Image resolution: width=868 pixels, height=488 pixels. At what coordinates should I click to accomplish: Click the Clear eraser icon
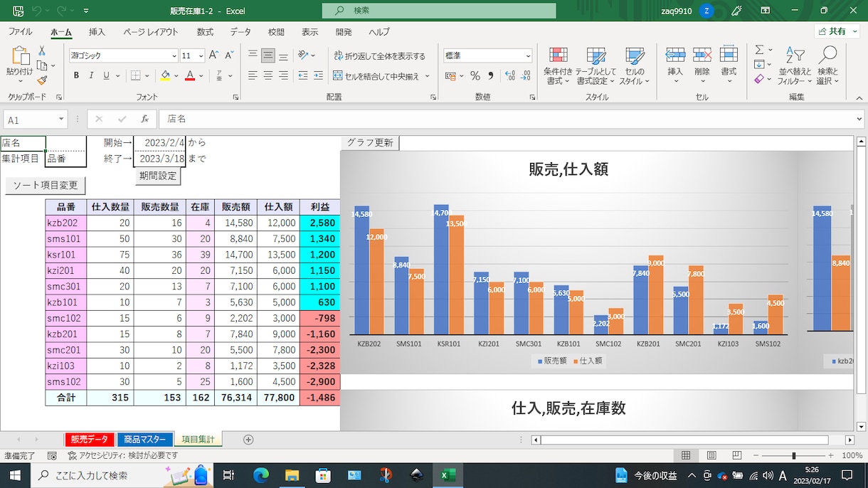click(x=759, y=79)
